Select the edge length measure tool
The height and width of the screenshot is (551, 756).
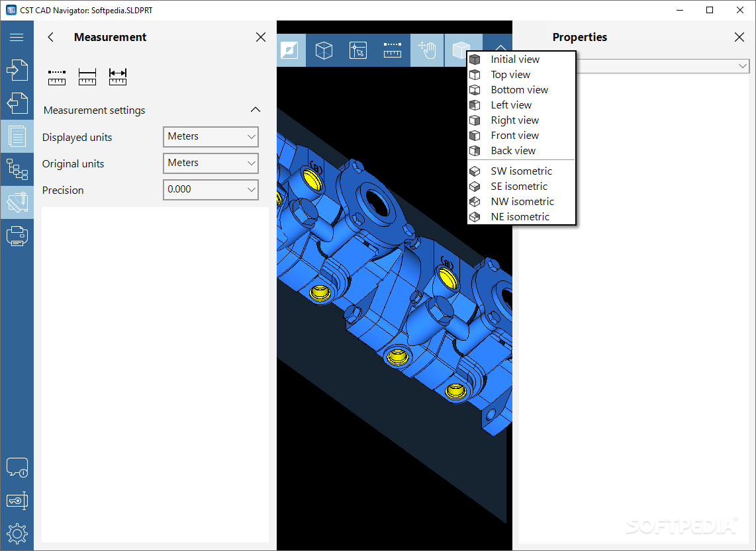(x=87, y=77)
